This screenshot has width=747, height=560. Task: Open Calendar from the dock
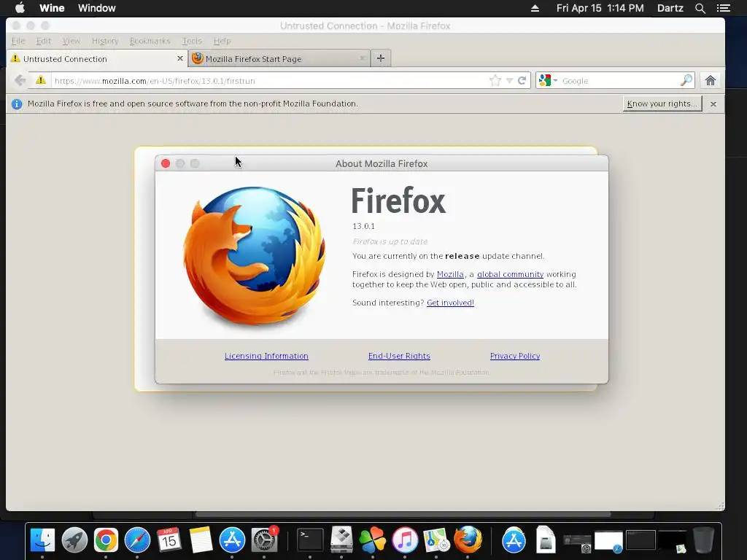[169, 540]
